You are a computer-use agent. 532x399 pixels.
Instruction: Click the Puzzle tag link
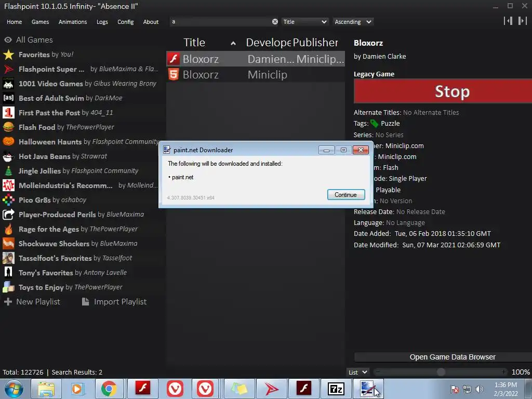pos(390,124)
